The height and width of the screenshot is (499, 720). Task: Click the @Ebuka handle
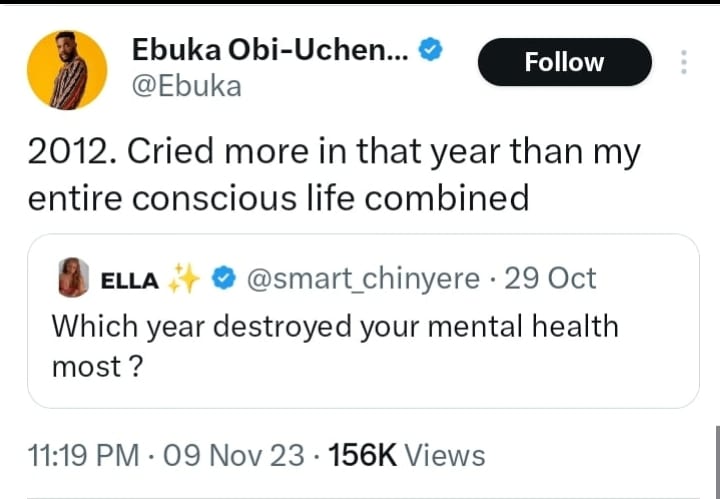tap(187, 87)
